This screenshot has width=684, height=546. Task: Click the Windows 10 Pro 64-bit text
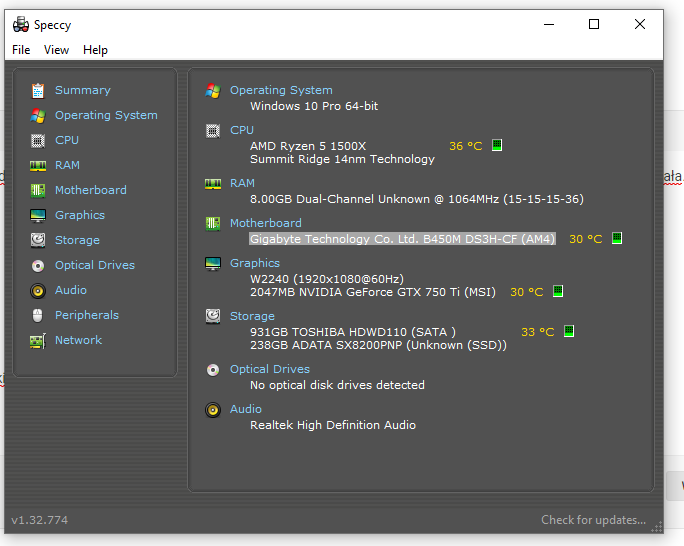pos(314,106)
